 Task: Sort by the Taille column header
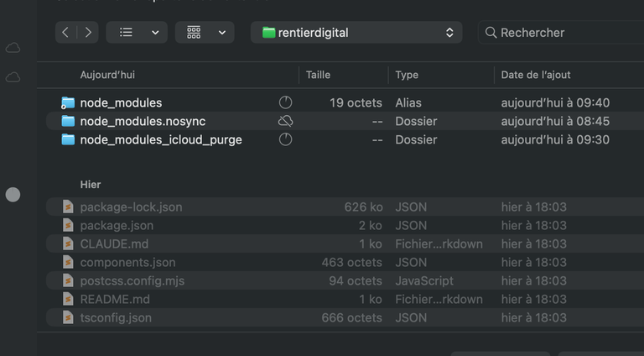pyautogui.click(x=319, y=75)
